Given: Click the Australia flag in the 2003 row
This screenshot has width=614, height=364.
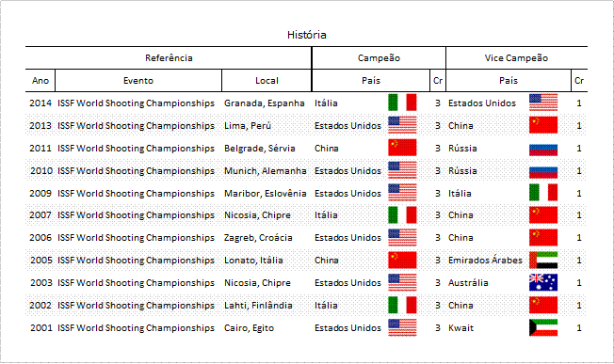Looking at the screenshot, I should [543, 283].
